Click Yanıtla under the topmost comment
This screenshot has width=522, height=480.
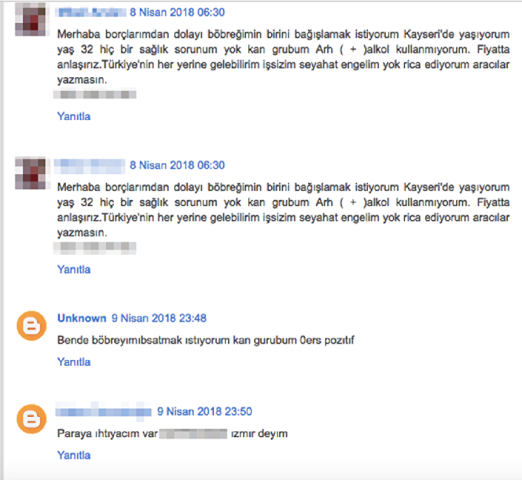74,116
